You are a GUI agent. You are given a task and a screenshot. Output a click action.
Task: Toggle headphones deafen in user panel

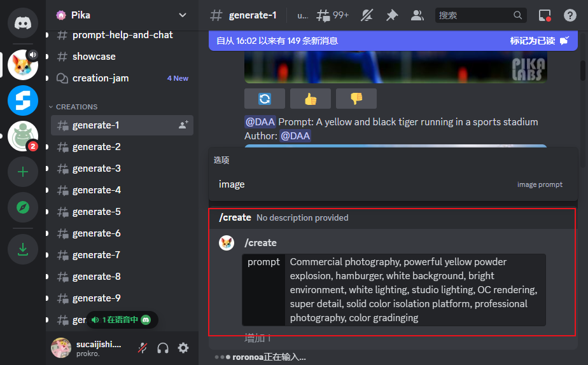tap(163, 348)
